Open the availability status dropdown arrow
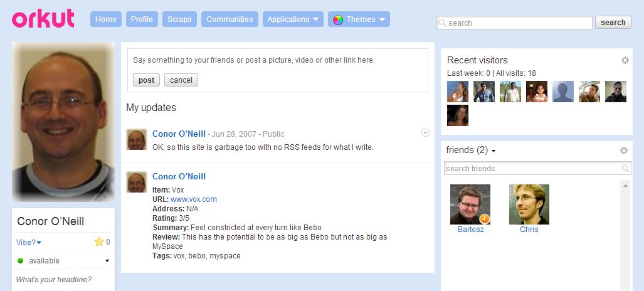 tap(107, 261)
